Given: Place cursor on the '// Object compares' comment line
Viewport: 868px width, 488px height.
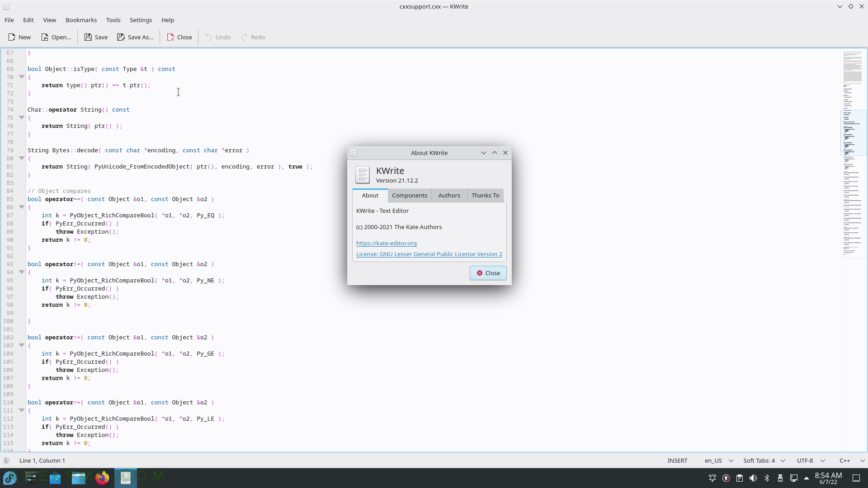Looking at the screenshot, I should pyautogui.click(x=59, y=191).
